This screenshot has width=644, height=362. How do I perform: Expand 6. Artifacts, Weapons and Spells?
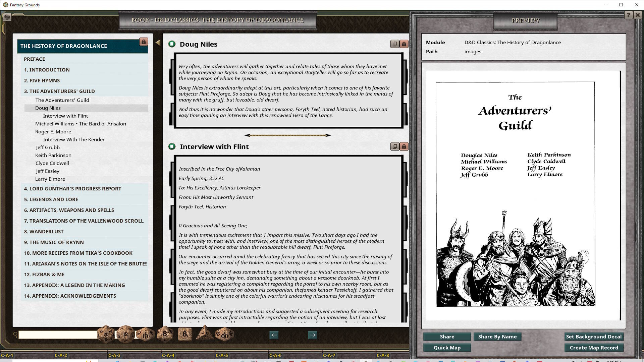tap(84, 210)
